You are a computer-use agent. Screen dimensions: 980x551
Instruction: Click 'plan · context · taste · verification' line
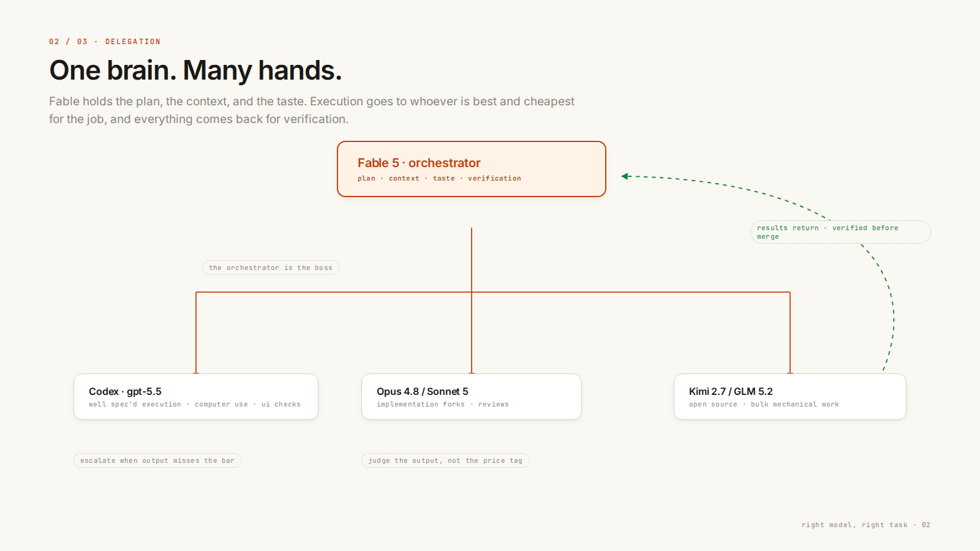pyautogui.click(x=439, y=178)
